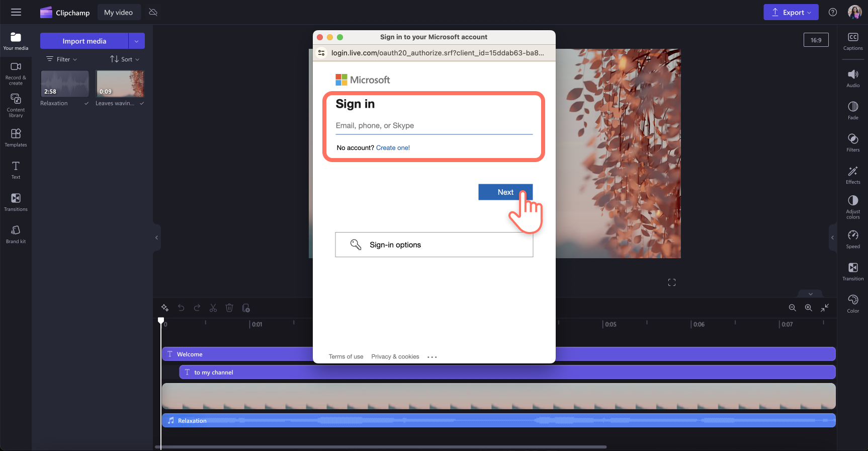The width and height of the screenshot is (868, 451).
Task: Open Transition panel in right sidebar
Action: (x=853, y=272)
